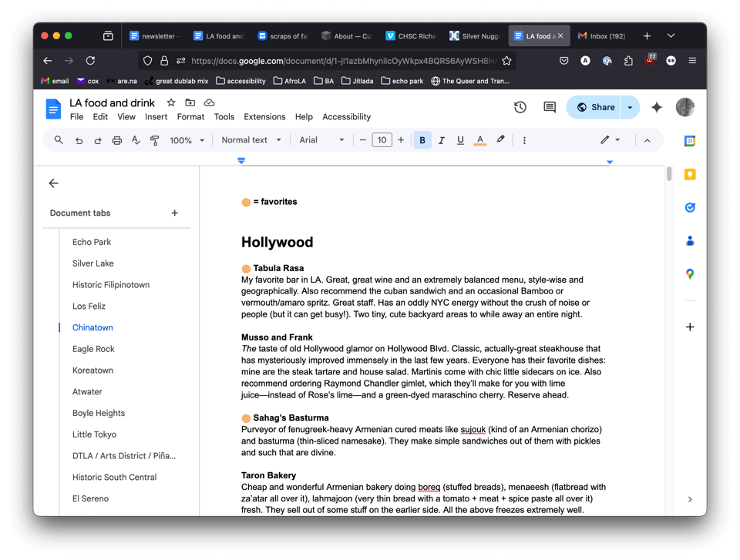Open the Insert menu
The width and height of the screenshot is (740, 560).
pyautogui.click(x=156, y=117)
